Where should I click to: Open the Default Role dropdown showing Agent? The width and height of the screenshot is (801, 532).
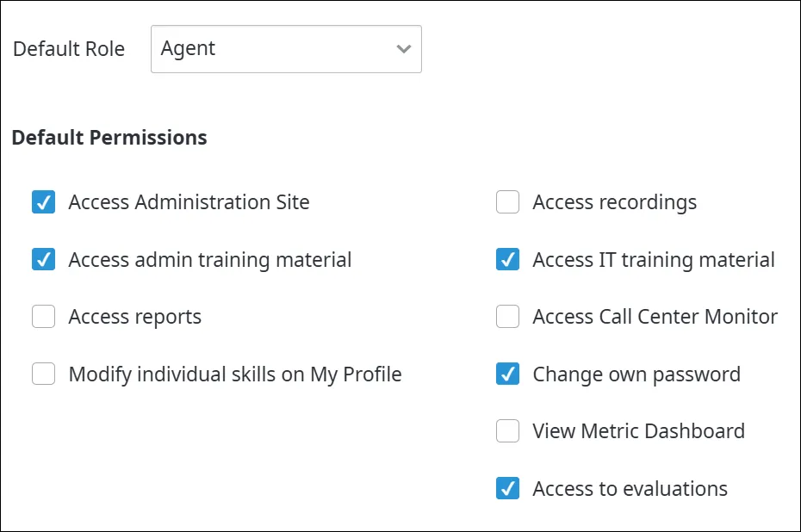coord(286,49)
